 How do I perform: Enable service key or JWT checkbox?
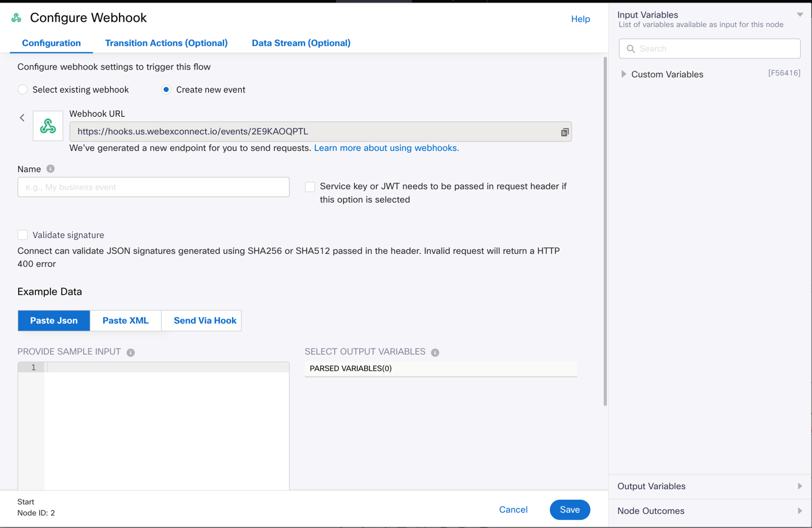pos(310,187)
